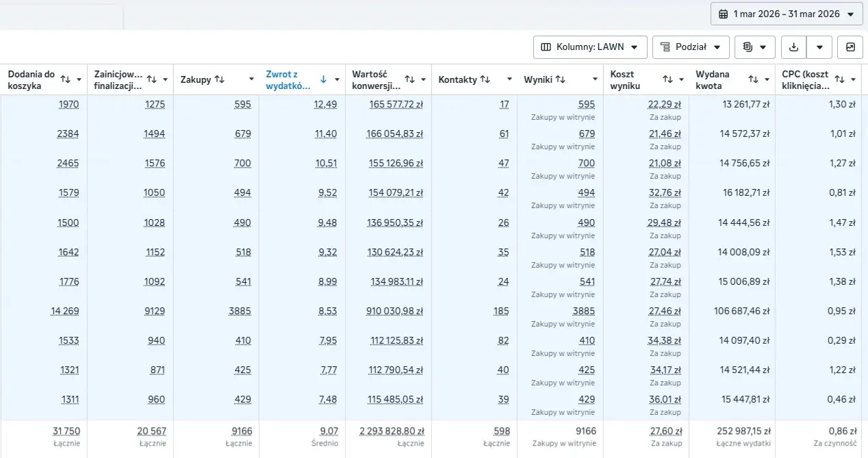Open the Wyniki column menu arrow
The height and width of the screenshot is (458, 868).
595,79
